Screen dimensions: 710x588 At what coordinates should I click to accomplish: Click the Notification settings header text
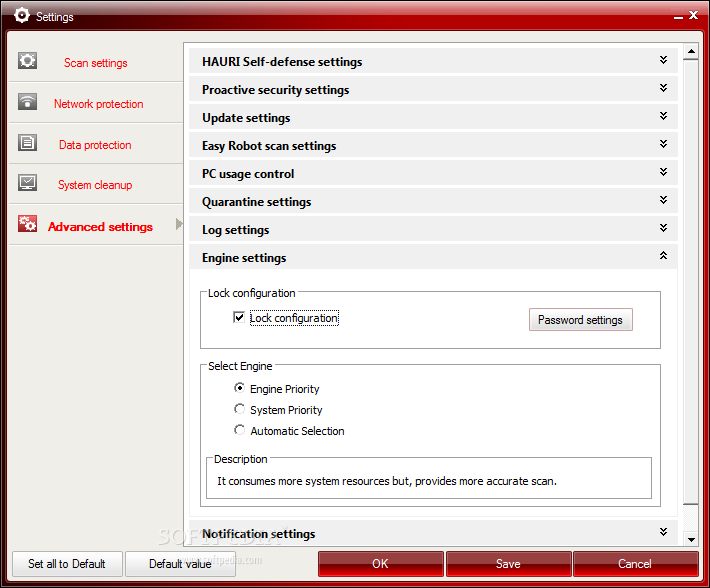point(259,534)
